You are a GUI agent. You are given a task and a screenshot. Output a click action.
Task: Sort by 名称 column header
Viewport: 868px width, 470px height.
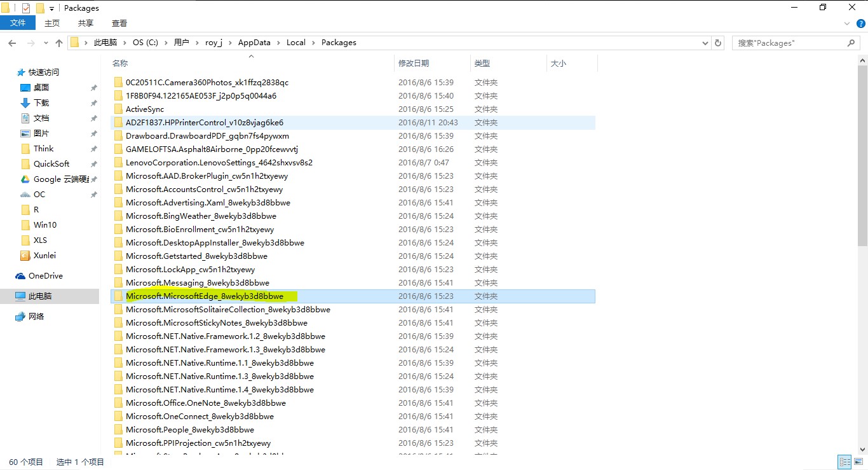click(x=120, y=63)
